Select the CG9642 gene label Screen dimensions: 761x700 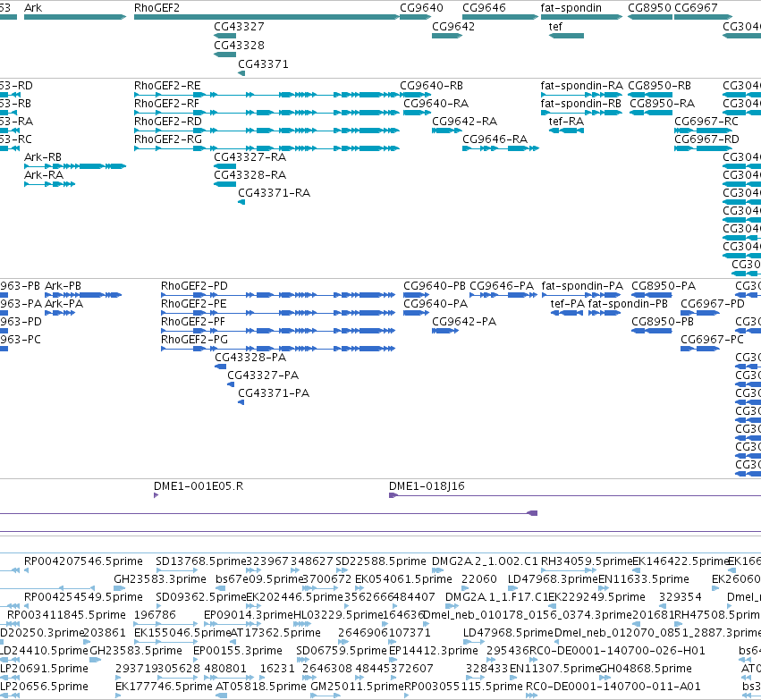453,27
